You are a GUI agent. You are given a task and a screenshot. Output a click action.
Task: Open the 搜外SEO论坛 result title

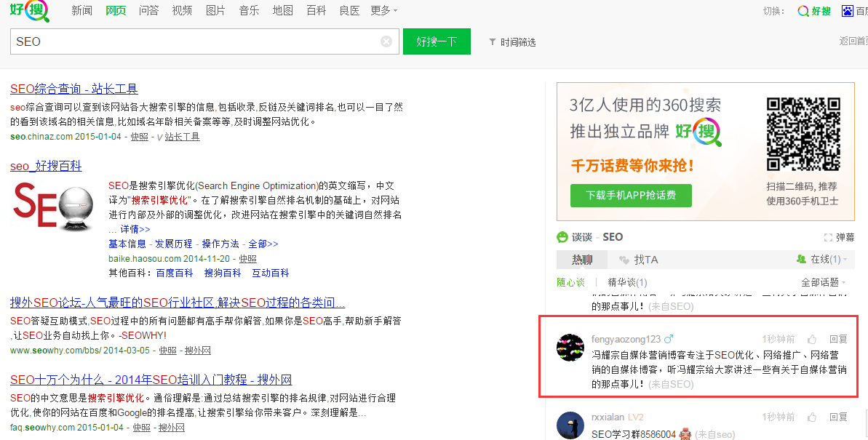pos(178,303)
